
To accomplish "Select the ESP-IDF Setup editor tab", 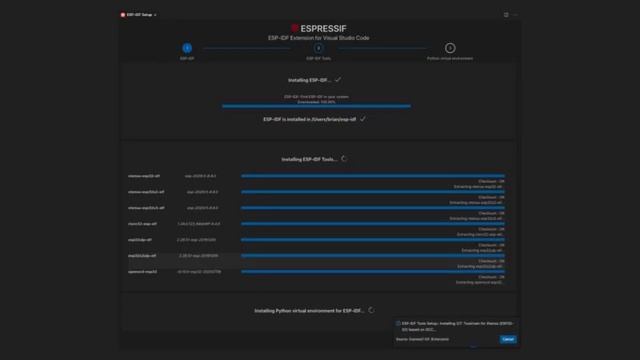I will [x=138, y=15].
